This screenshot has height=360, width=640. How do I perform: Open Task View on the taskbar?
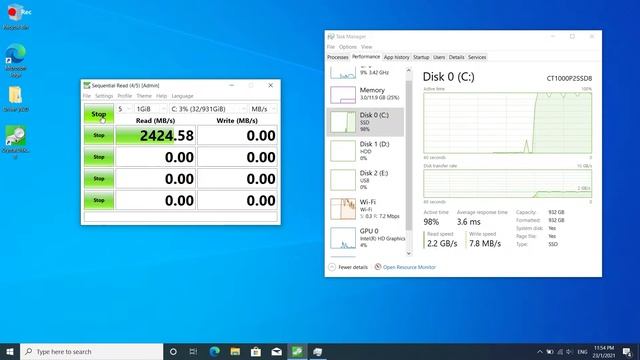(193, 351)
